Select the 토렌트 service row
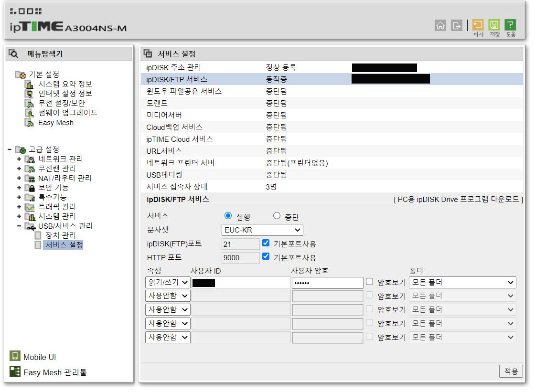The height and width of the screenshot is (392, 535). click(332, 103)
